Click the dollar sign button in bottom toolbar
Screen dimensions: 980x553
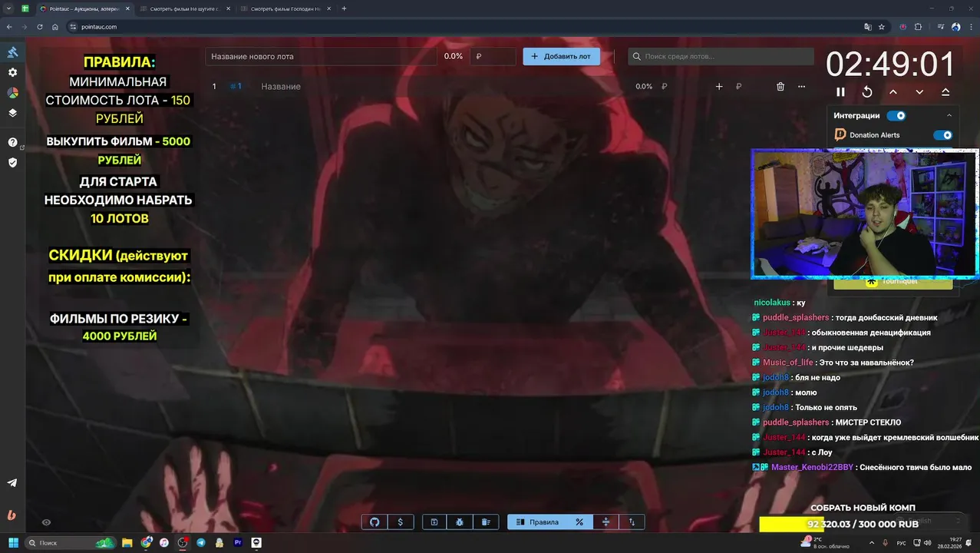[x=401, y=522]
